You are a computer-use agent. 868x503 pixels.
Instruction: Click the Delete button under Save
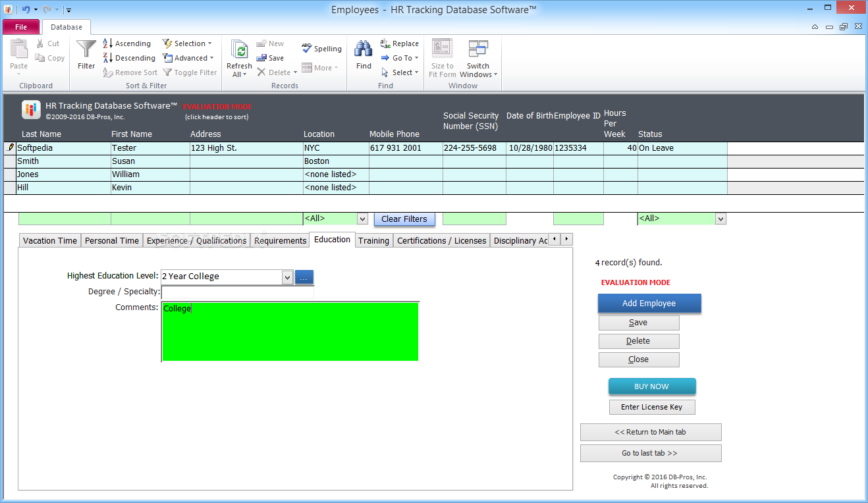click(639, 341)
